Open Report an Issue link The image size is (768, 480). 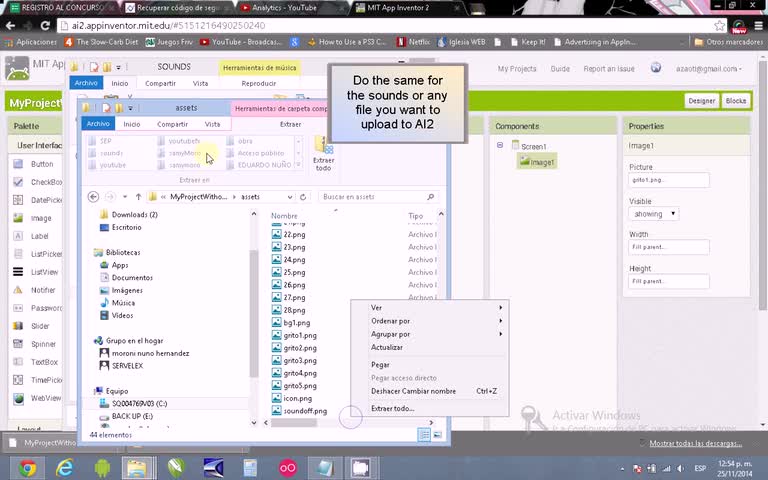click(609, 69)
